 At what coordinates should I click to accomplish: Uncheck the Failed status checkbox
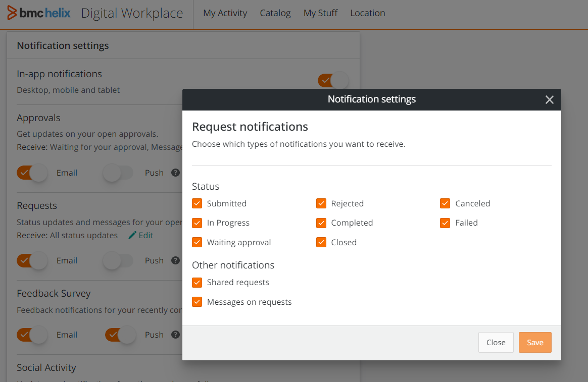[x=445, y=223]
